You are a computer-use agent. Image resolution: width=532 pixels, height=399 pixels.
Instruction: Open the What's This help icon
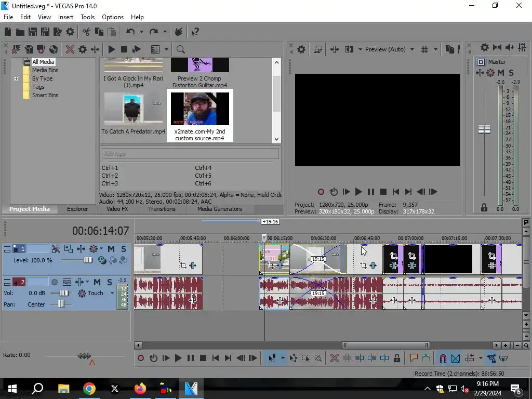pos(195,32)
